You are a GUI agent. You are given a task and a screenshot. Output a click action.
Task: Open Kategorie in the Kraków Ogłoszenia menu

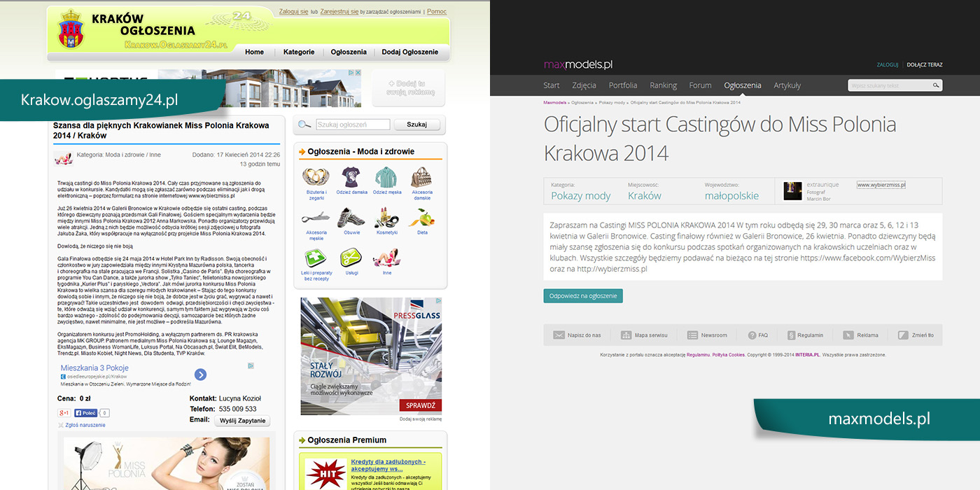[299, 52]
